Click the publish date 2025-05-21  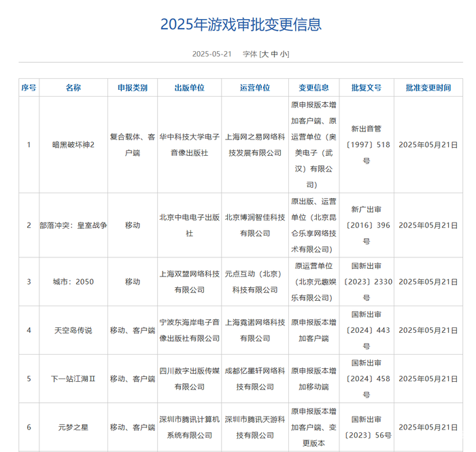tap(212, 54)
